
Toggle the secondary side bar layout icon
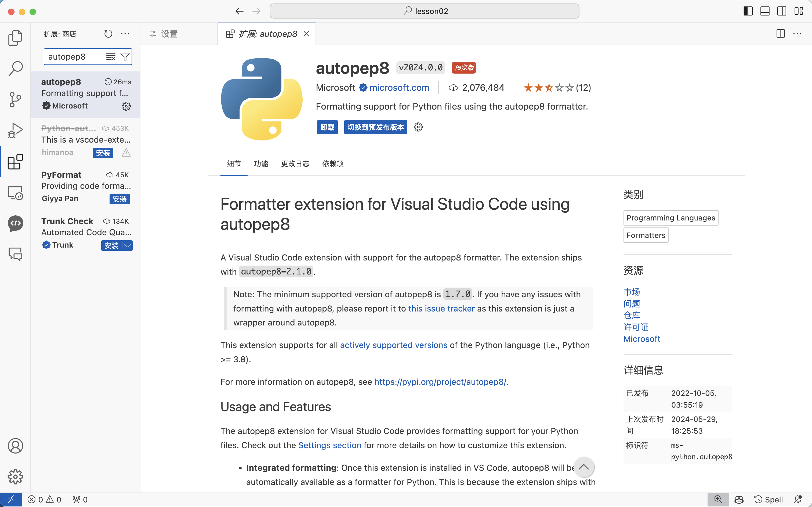781,11
